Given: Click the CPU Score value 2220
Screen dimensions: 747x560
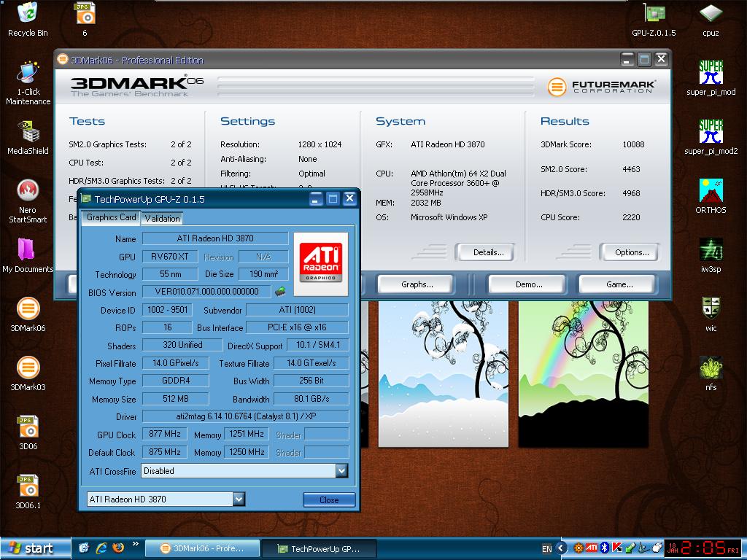Looking at the screenshot, I should pos(631,217).
